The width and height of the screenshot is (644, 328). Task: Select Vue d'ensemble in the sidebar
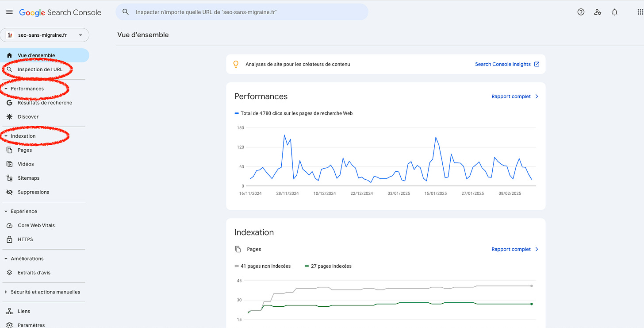[45, 55]
